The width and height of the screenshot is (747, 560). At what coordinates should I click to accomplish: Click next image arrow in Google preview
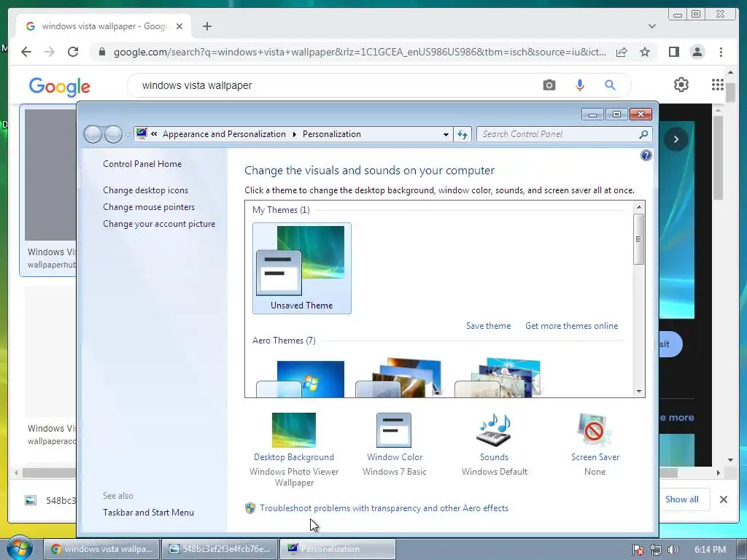pos(676,139)
